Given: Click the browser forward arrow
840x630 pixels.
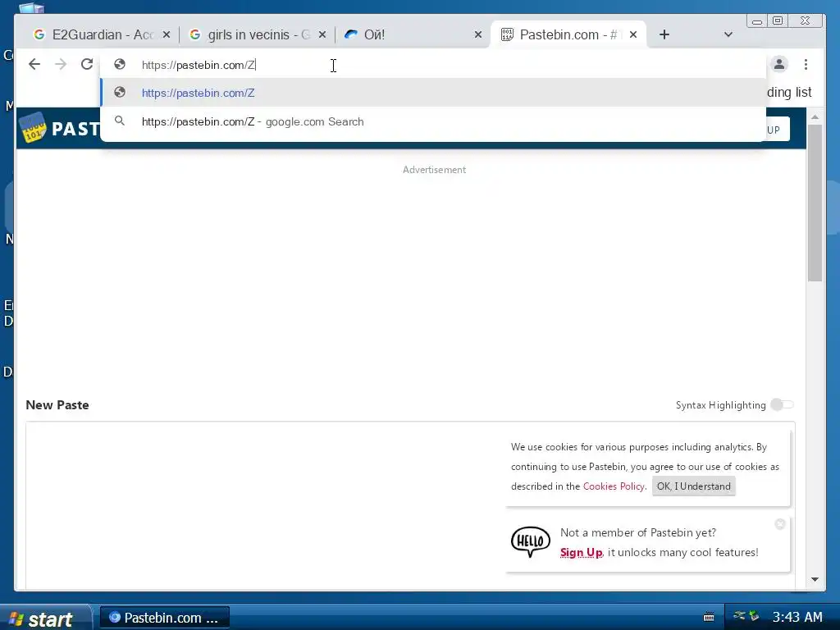Looking at the screenshot, I should coord(61,64).
